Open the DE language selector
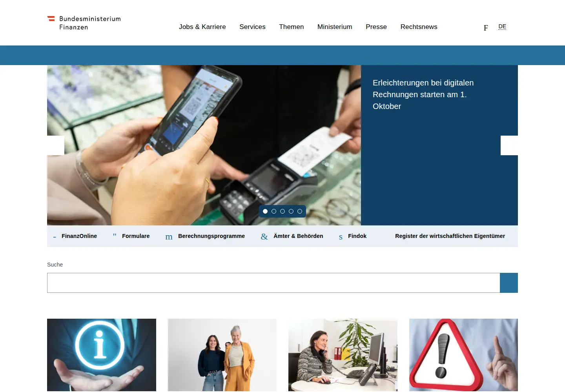565x392 pixels. (x=502, y=27)
